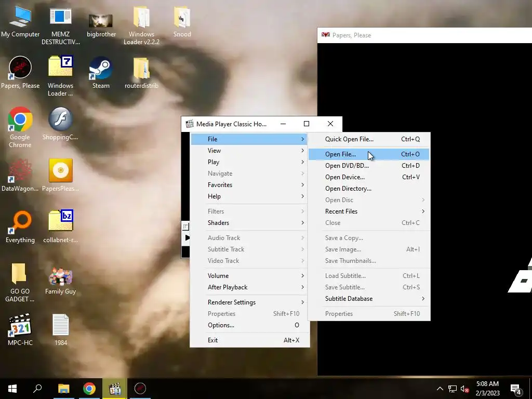The width and height of the screenshot is (532, 399).
Task: Select the ShoppingC... Flash file icon
Action: [x=60, y=124]
